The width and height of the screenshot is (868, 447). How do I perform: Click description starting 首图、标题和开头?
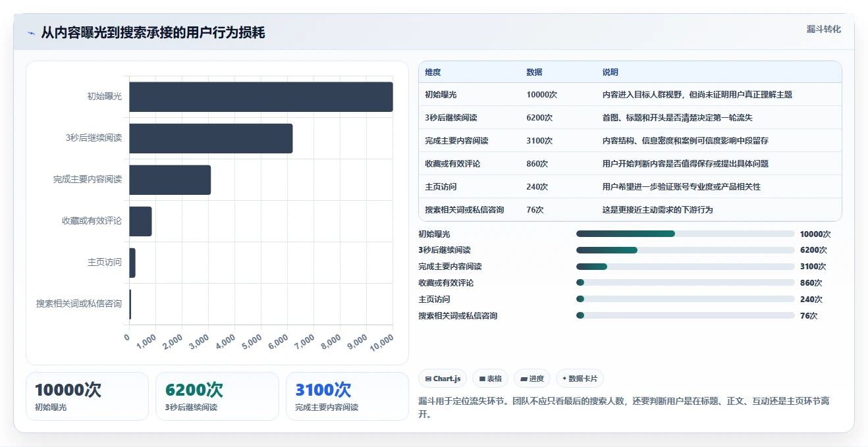(x=678, y=118)
